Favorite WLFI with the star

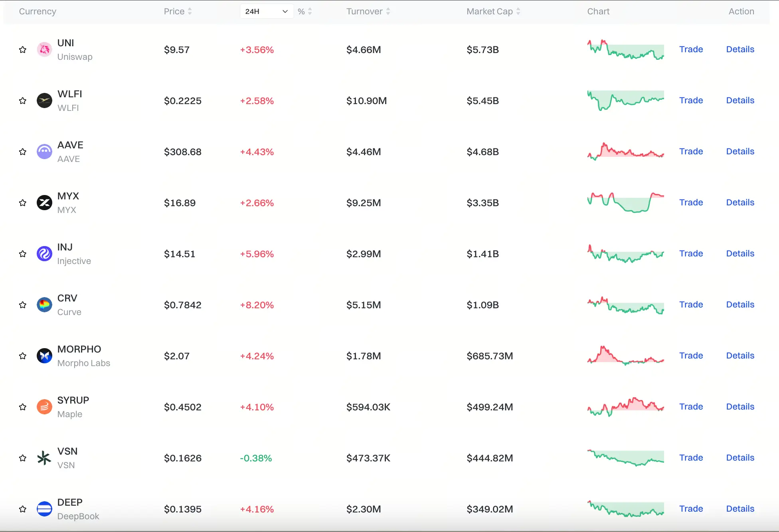coord(23,100)
